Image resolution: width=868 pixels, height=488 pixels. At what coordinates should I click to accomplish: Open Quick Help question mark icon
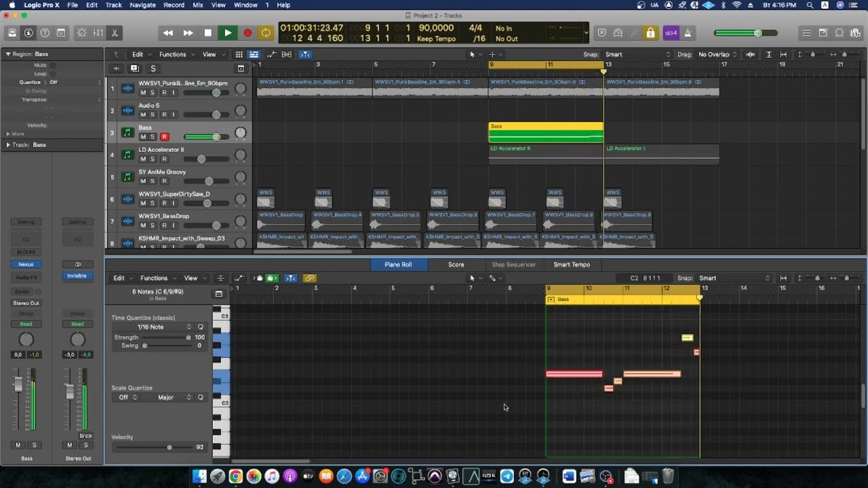(45, 33)
